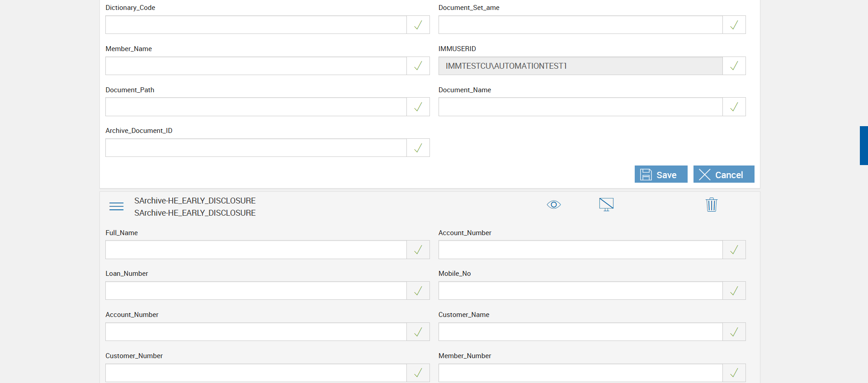Select the Loan_Number input field

coord(256,291)
